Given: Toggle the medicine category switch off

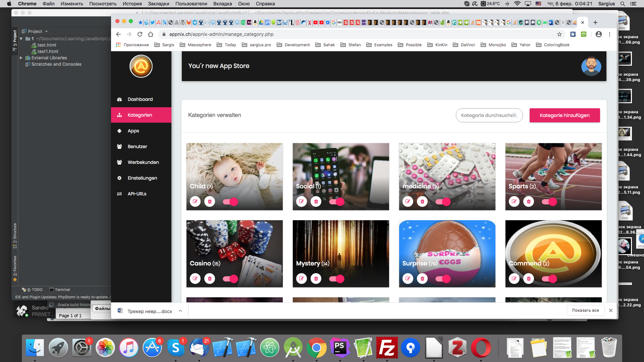Looking at the screenshot, I should (x=443, y=201).
